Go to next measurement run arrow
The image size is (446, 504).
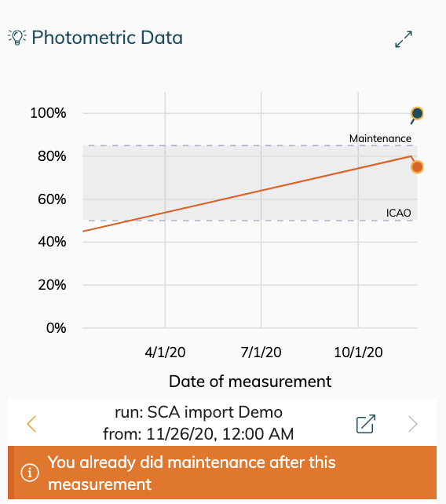[413, 424]
